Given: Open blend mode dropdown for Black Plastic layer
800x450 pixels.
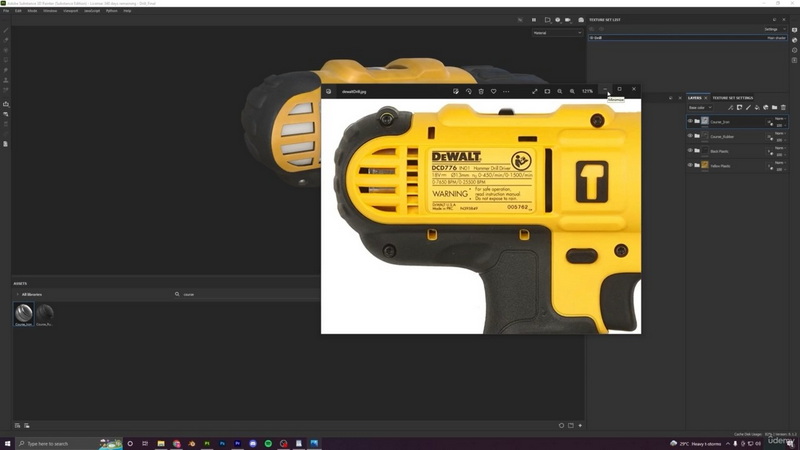Looking at the screenshot, I should [x=780, y=148].
